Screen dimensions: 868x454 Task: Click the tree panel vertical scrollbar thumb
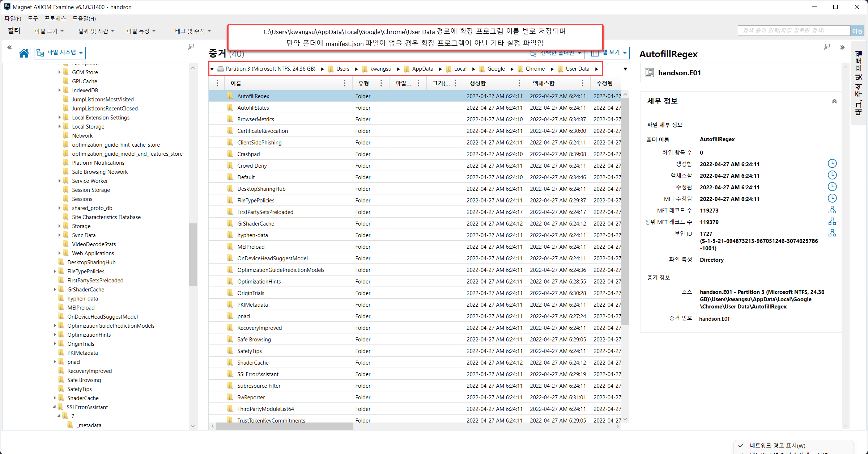coord(193,255)
